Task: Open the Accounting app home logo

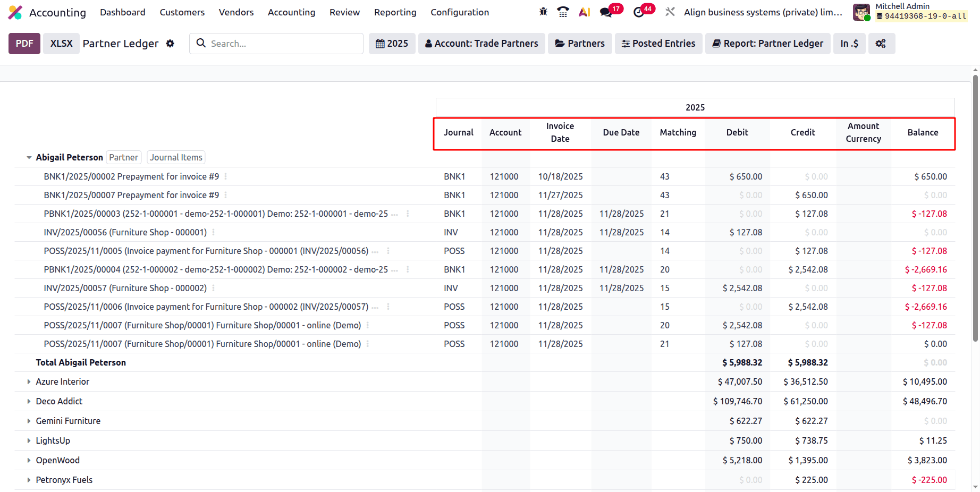Action: tap(15, 12)
